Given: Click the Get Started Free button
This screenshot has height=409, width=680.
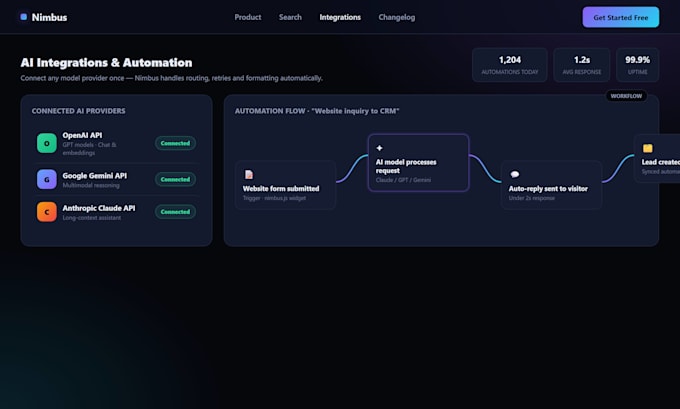Looking at the screenshot, I should [x=621, y=17].
